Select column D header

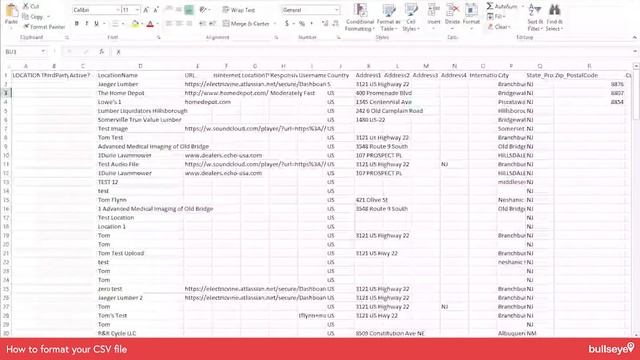click(x=140, y=66)
